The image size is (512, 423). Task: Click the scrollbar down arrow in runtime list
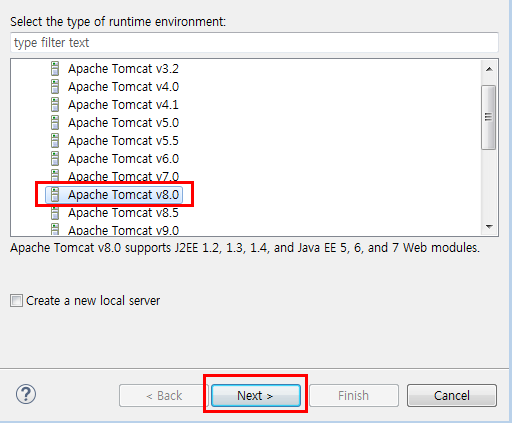click(x=489, y=227)
